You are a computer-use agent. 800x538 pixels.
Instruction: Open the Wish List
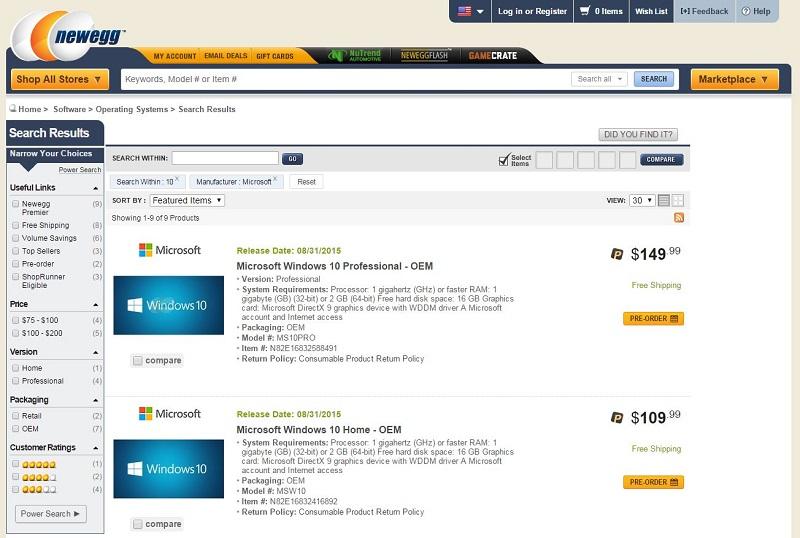[651, 11]
